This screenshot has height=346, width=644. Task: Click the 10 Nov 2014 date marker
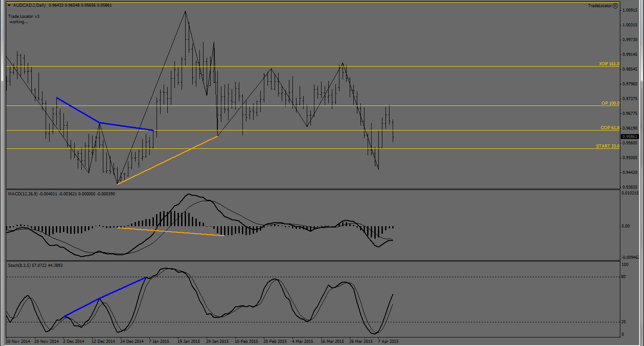(x=18, y=342)
